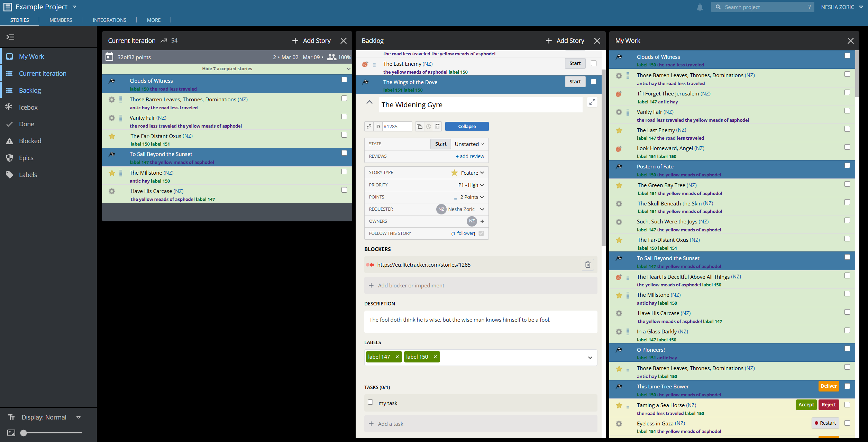Screen dimensions: 868x442
Task: Copy story link icon next to ID
Action: tap(369, 127)
